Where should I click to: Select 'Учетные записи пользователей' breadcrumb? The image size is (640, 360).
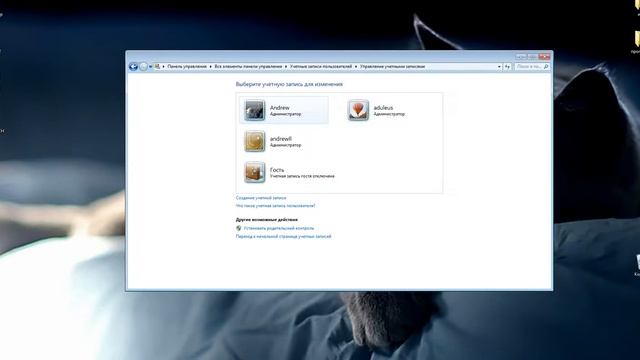(x=321, y=67)
